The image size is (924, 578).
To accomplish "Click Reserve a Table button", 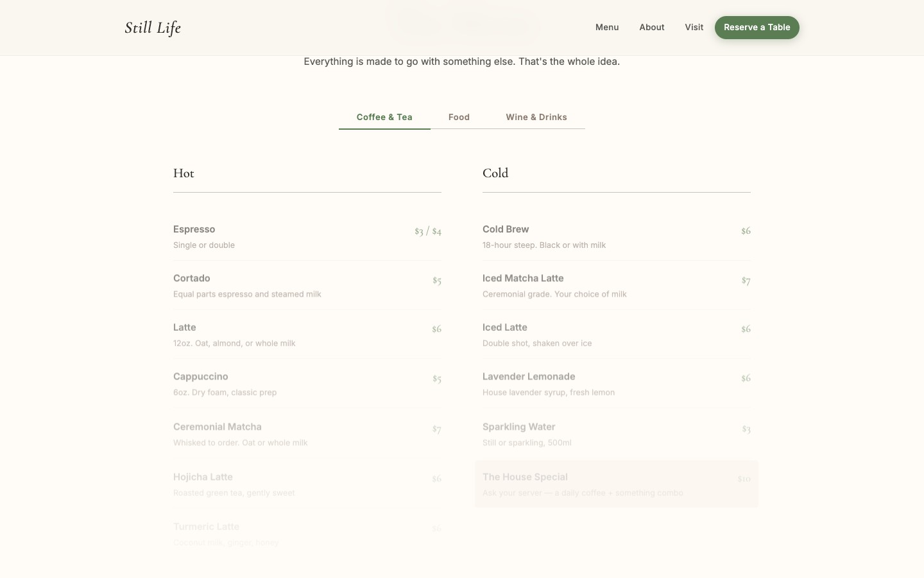I will click(757, 28).
